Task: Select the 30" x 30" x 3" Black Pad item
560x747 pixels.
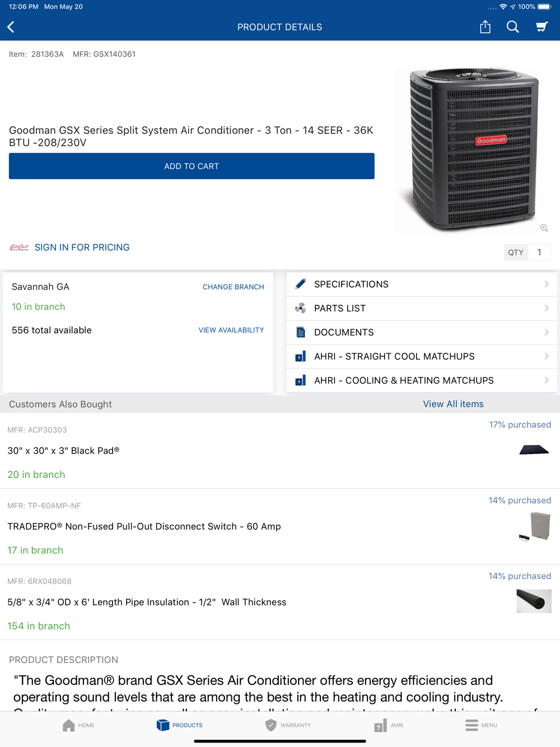Action: point(280,451)
